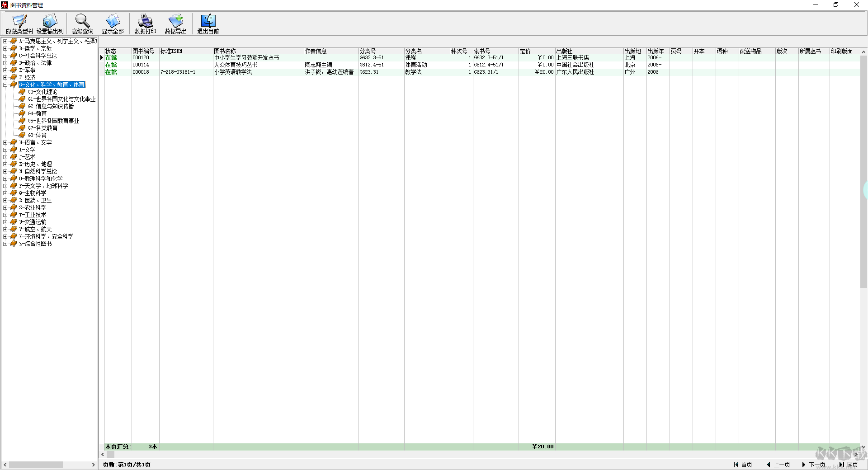Open 高级查询 advanced search
The image size is (868, 470).
[82, 24]
